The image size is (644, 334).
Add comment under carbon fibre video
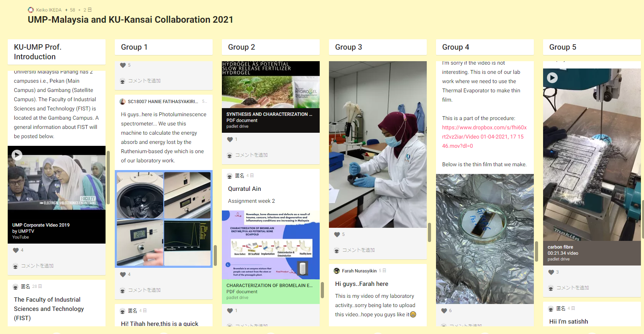(x=573, y=288)
